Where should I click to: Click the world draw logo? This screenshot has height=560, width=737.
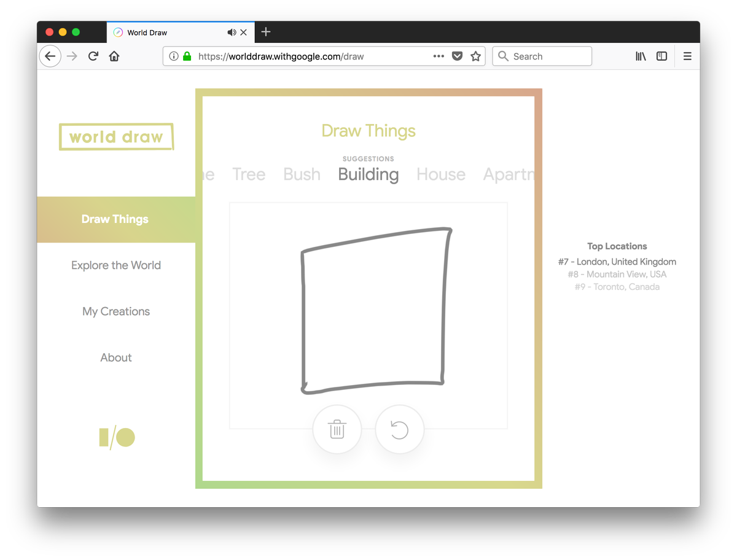[x=116, y=137]
